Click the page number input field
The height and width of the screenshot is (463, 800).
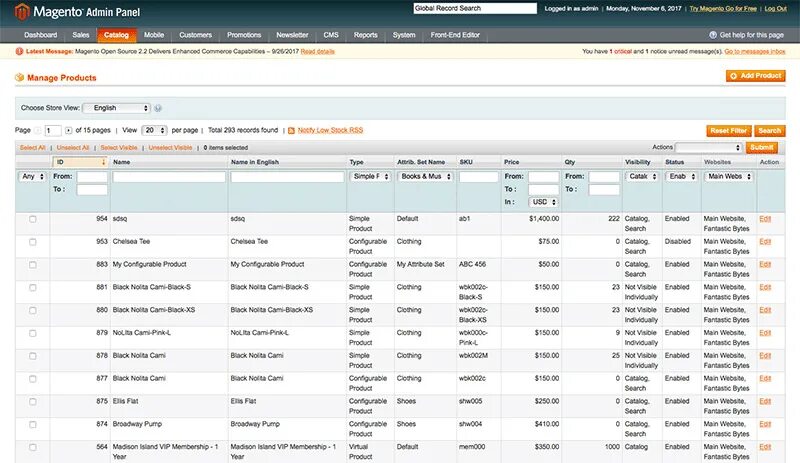(x=53, y=131)
